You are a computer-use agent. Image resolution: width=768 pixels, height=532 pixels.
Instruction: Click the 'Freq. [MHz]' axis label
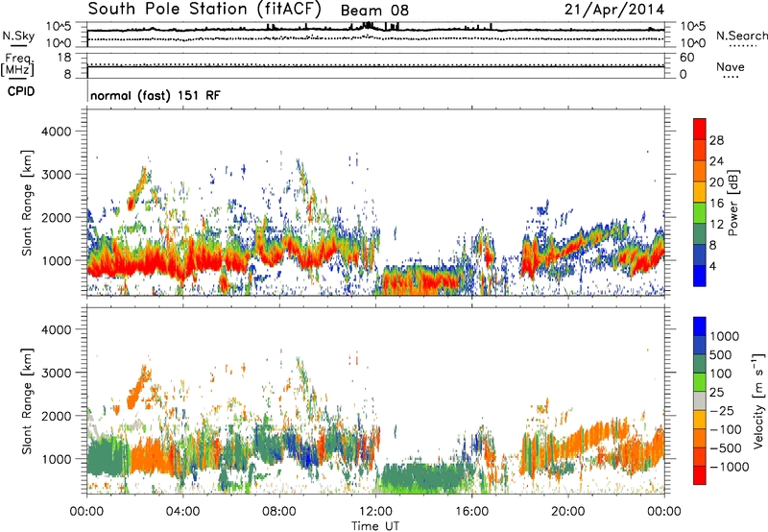tap(17, 65)
